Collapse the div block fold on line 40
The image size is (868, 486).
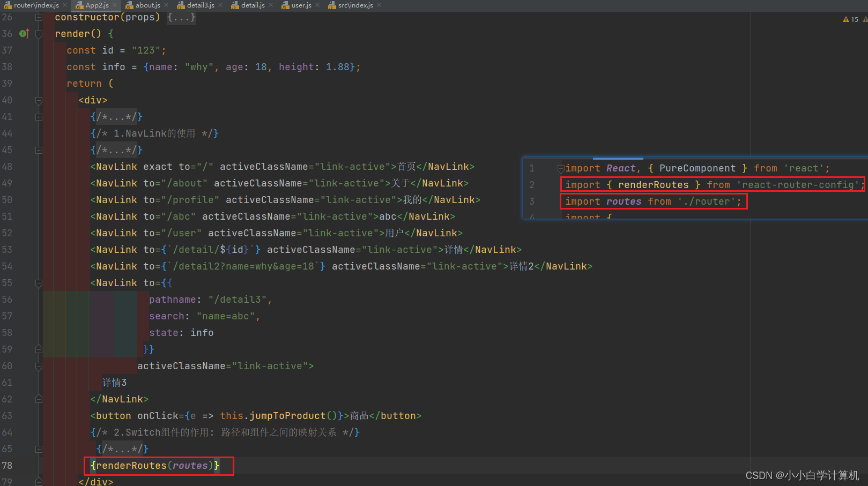pos(39,100)
